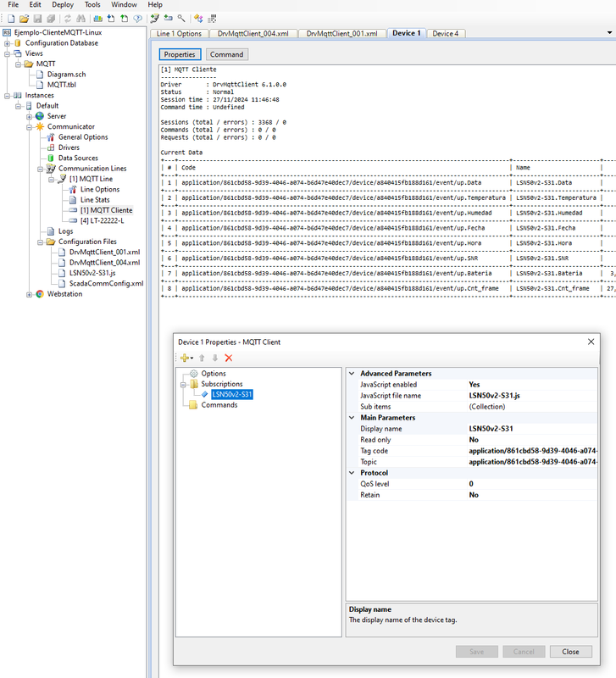This screenshot has width=616, height=678.
Task: Click the yellow Add dropdown in properties dialog
Action: (186, 358)
